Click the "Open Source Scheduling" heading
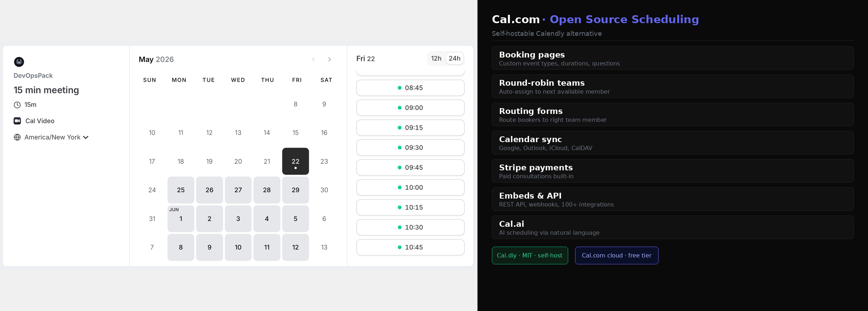The width and height of the screenshot is (868, 311). point(624,19)
